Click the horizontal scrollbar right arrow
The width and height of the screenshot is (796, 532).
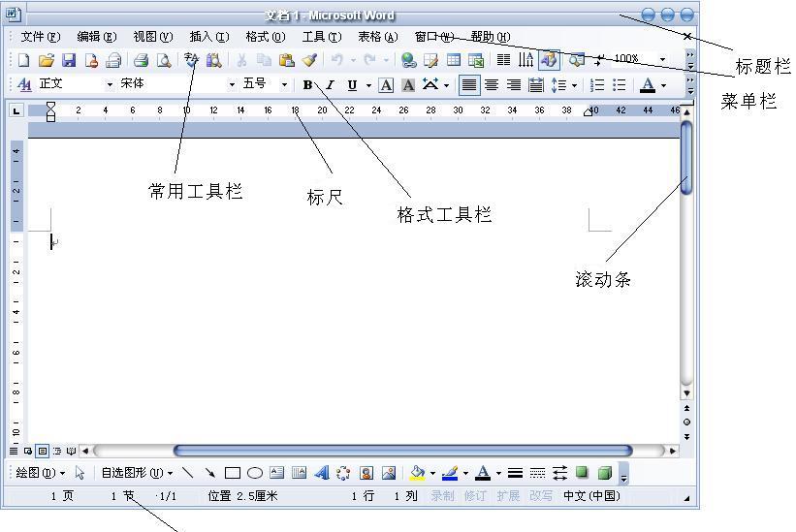coord(673,451)
